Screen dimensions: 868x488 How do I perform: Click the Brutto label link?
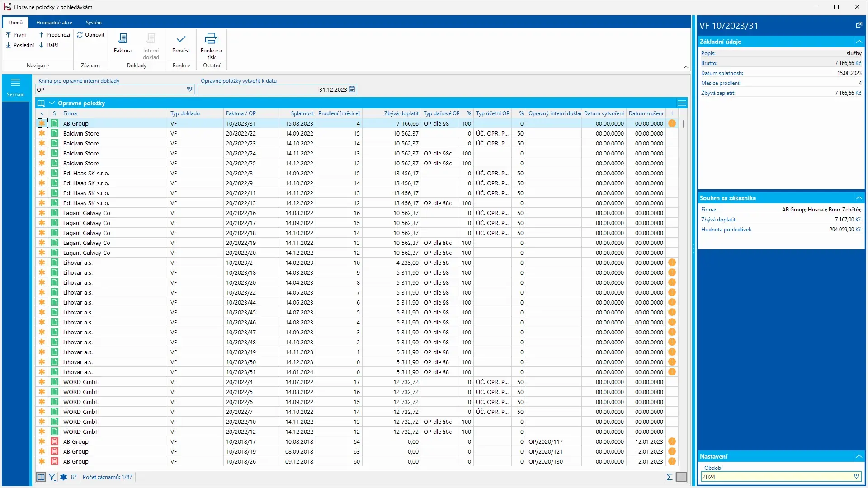pos(709,63)
